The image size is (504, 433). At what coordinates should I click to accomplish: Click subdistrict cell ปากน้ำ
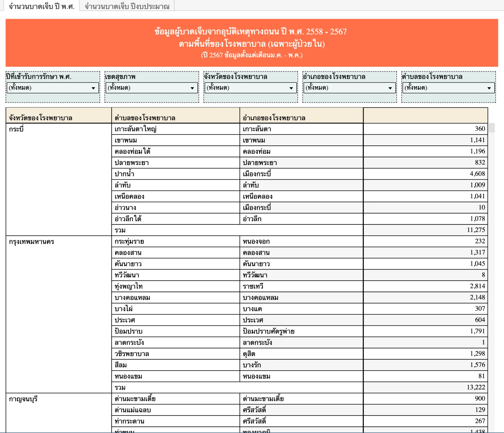[x=176, y=174]
